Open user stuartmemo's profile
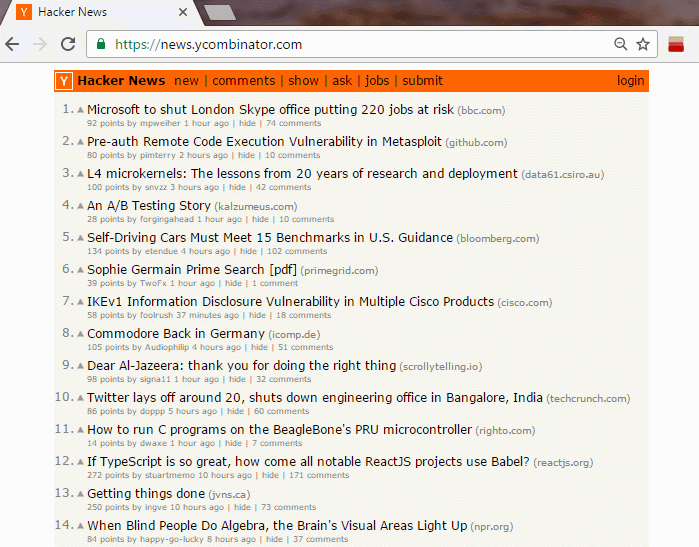The image size is (699, 547). point(170,475)
